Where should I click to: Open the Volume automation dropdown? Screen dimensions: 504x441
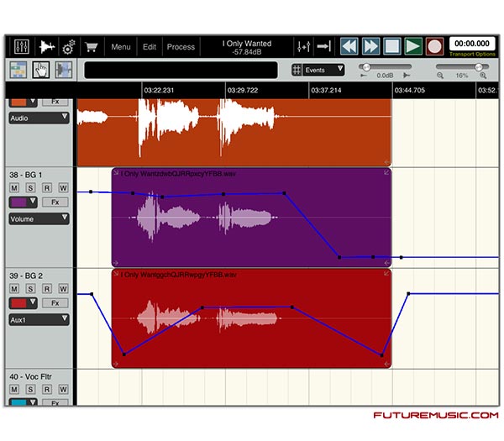[x=39, y=219]
